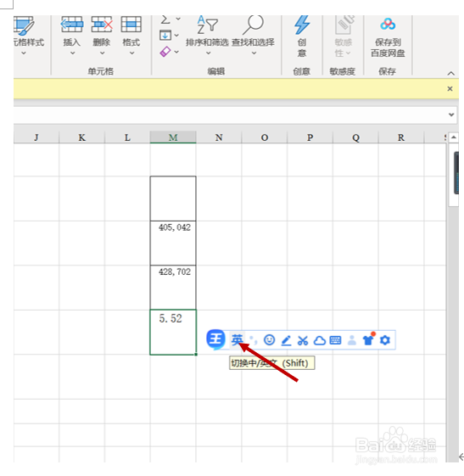
Task: Click the vertical scrollbar up arrow
Action: pyautogui.click(x=453, y=137)
